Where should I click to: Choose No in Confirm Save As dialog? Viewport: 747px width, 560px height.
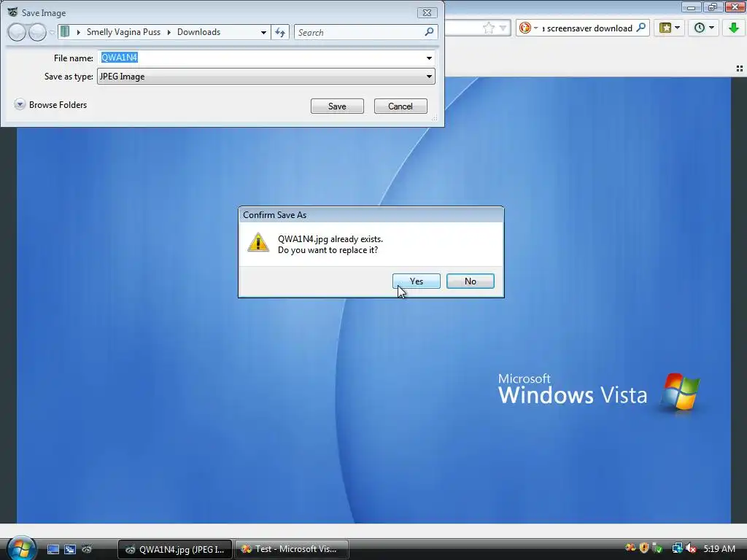470,281
